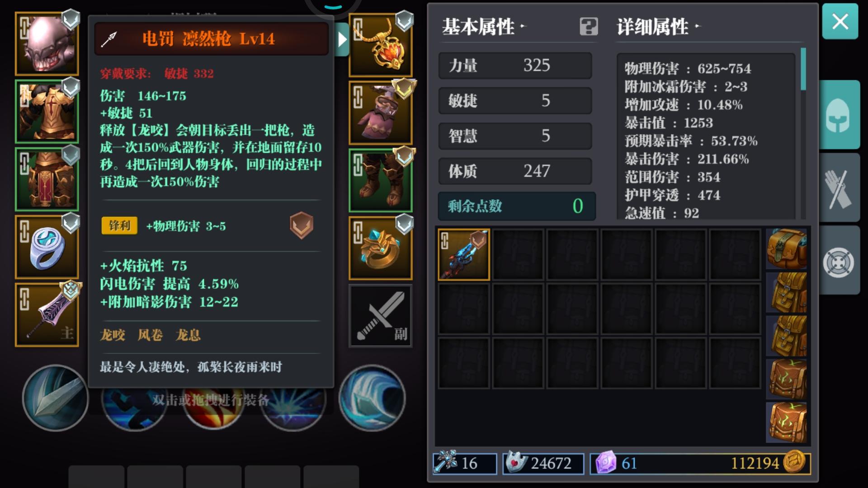Open the target crosshair side tab
This screenshot has width=868, height=488.
[x=840, y=261]
